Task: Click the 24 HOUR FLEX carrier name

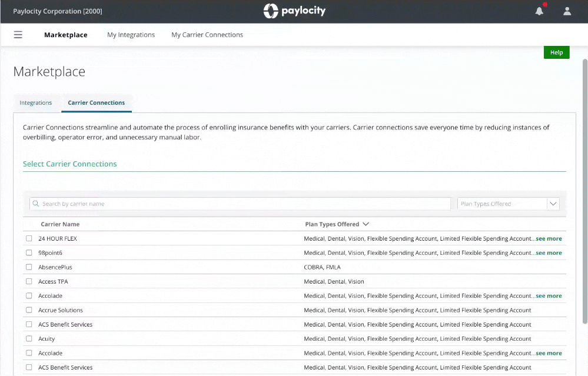Action: (57, 238)
